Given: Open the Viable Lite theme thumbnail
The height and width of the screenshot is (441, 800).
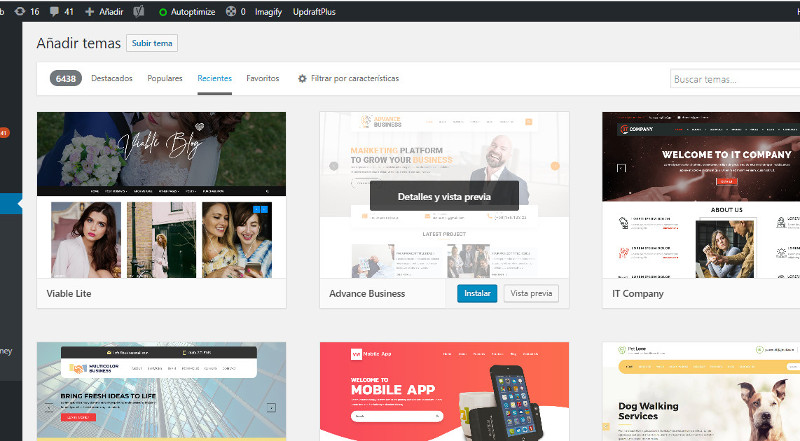Looking at the screenshot, I should (161, 195).
